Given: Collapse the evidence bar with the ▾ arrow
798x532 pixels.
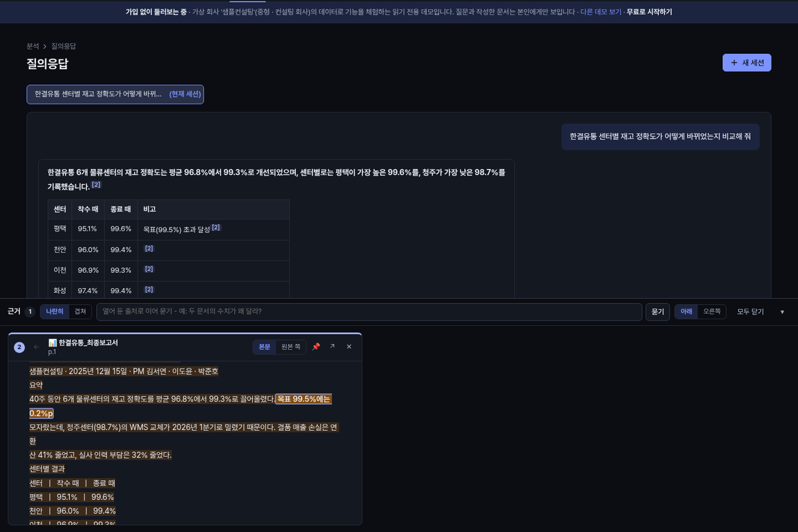Looking at the screenshot, I should click(x=782, y=312).
